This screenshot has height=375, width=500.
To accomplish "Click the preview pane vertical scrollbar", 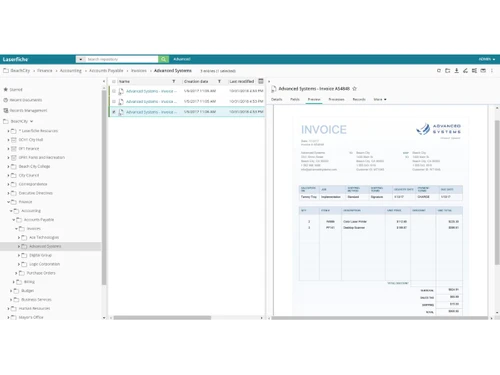I will [x=497, y=192].
